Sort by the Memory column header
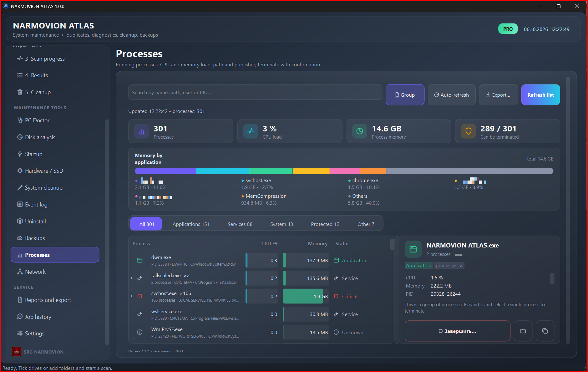This screenshot has height=372, width=588. pos(317,243)
